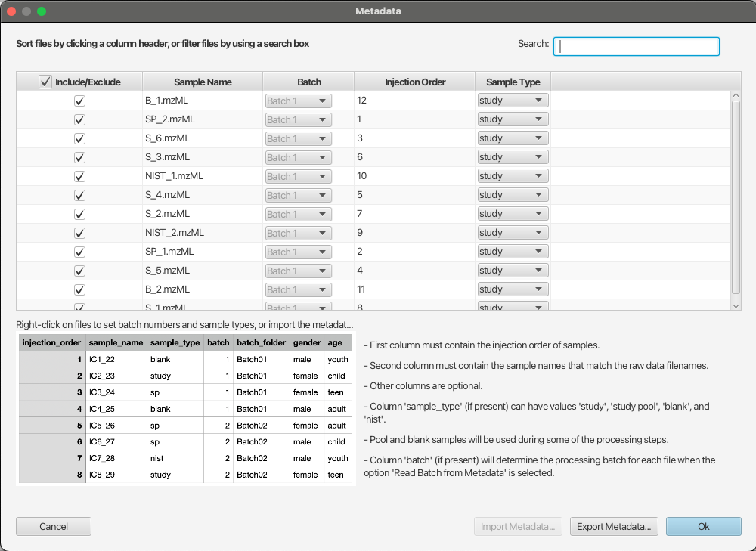Click the file table's scroll-down arrow
Screen dimensions: 756x551
pyautogui.click(x=736, y=306)
